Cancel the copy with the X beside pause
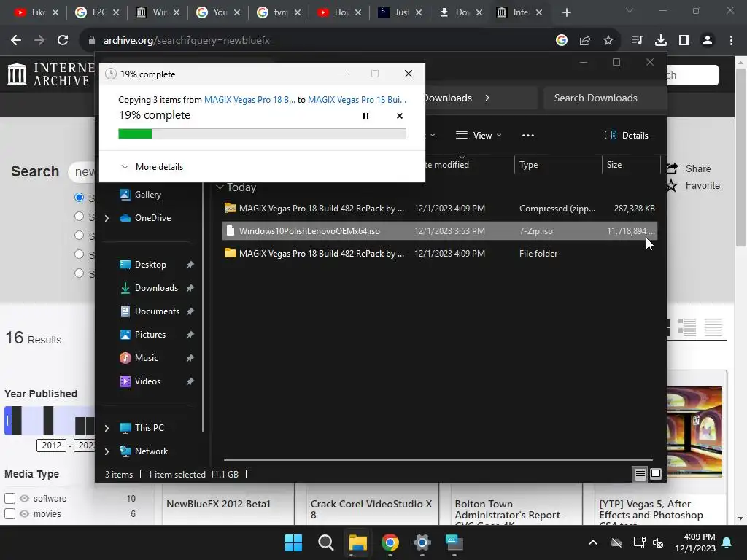Viewport: 747px width, 560px height. 400,116
